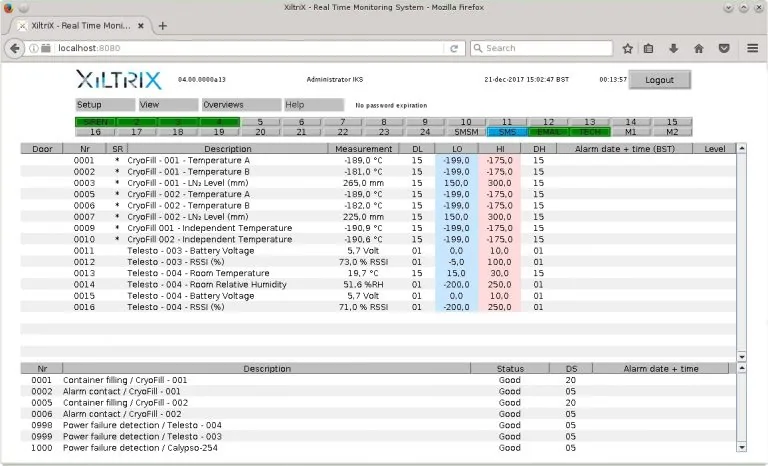The height and width of the screenshot is (466, 768).
Task: Open the Help menu
Action: coord(314,105)
